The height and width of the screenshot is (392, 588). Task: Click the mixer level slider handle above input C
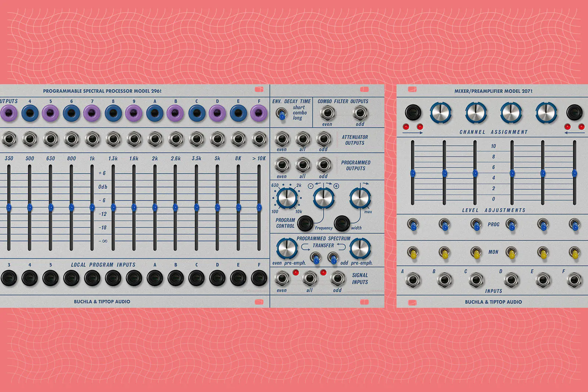click(475, 173)
